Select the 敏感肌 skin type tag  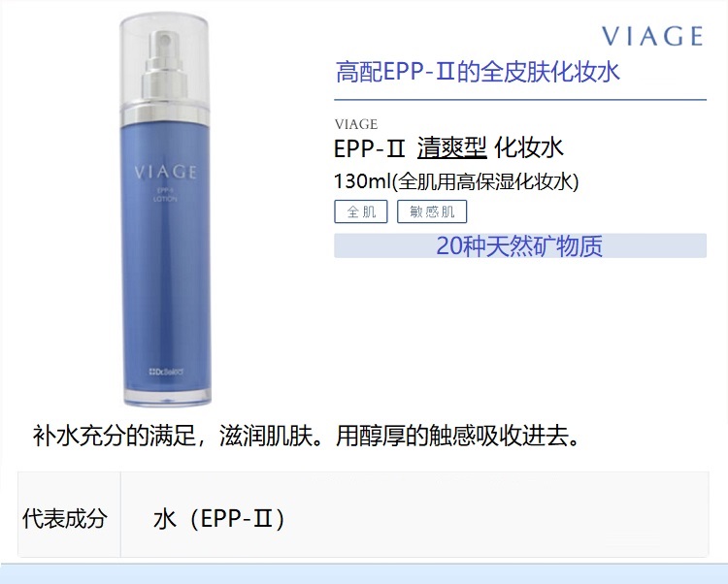tap(432, 211)
